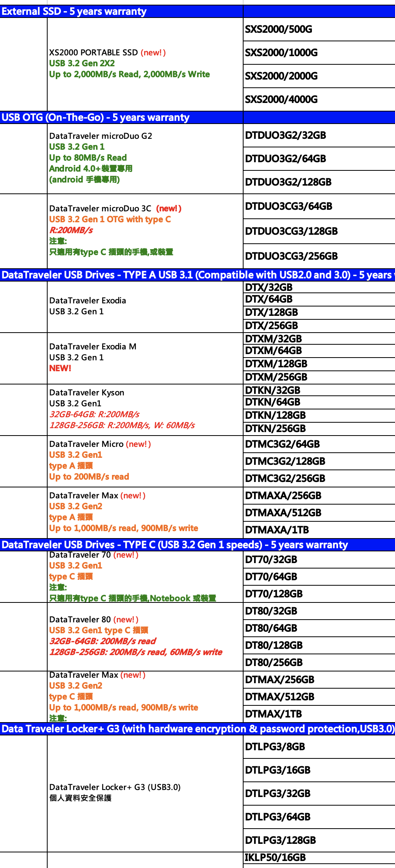
Task: Click the TYPE C USB 3.2 Gen 1 section header
Action: click(197, 545)
